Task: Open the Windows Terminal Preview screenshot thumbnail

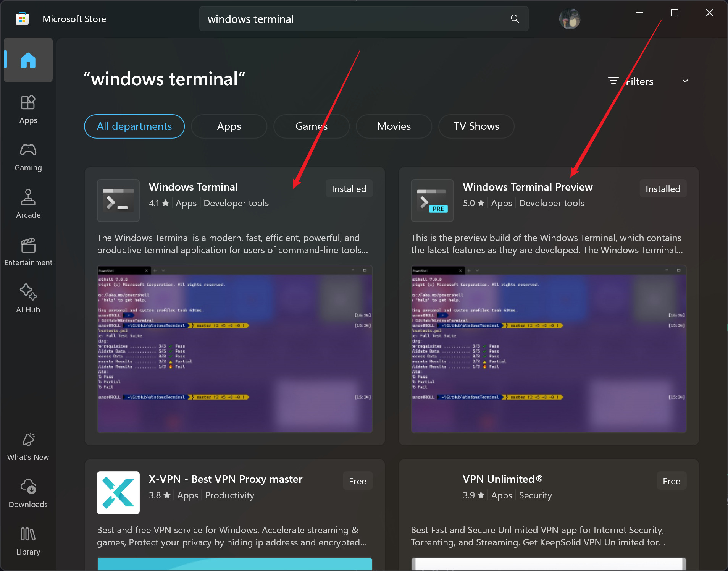Action: 549,349
